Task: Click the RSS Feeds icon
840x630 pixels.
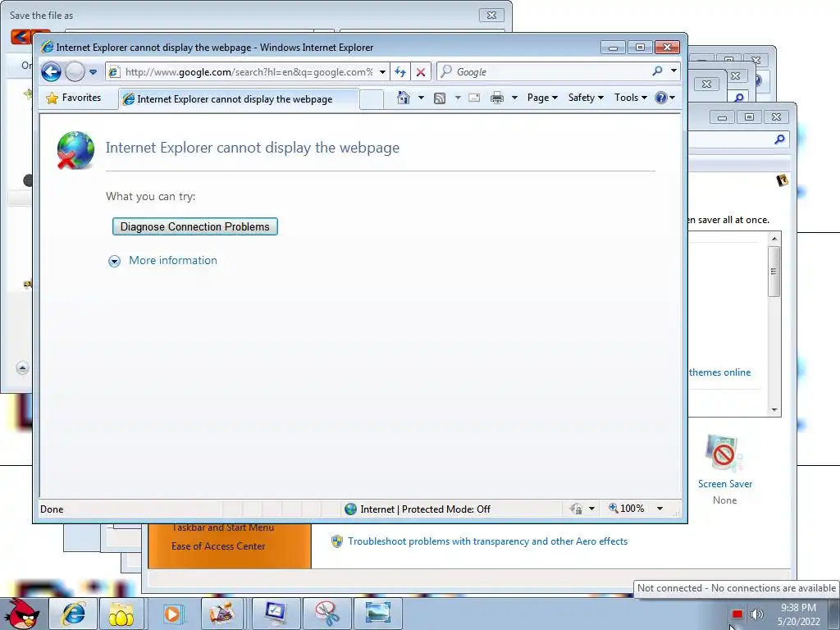Action: tap(440, 98)
